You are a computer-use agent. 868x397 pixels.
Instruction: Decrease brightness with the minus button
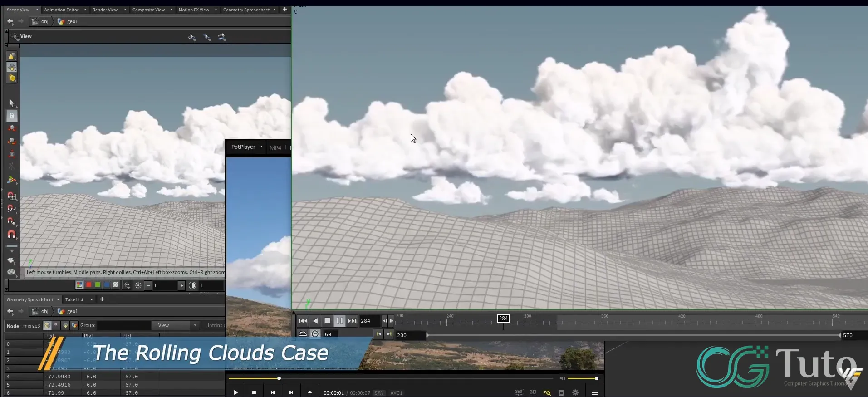pos(148,285)
